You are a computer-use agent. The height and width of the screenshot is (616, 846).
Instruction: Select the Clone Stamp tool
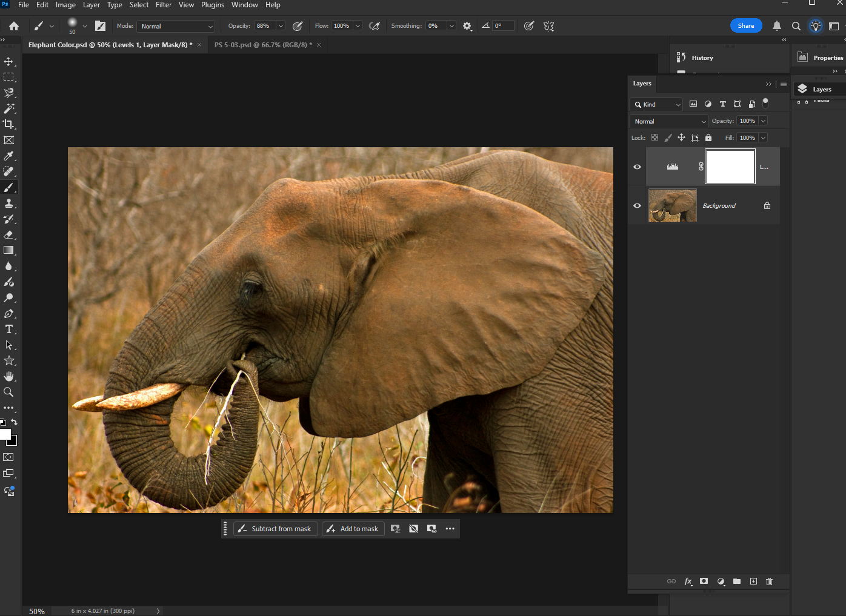coord(8,204)
